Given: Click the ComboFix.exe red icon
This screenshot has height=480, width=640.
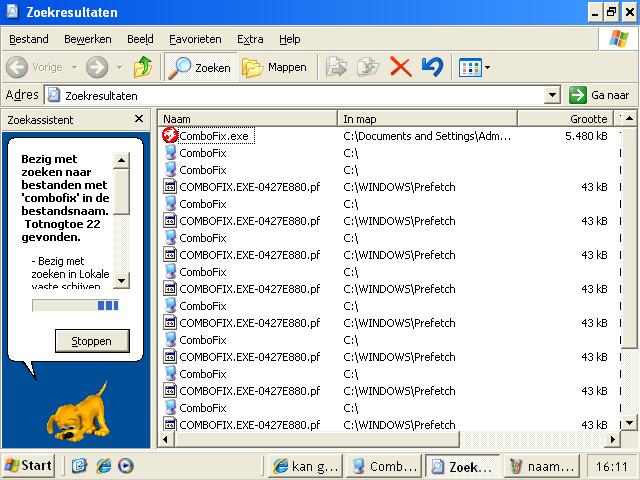Looking at the screenshot, I should 169,135.
